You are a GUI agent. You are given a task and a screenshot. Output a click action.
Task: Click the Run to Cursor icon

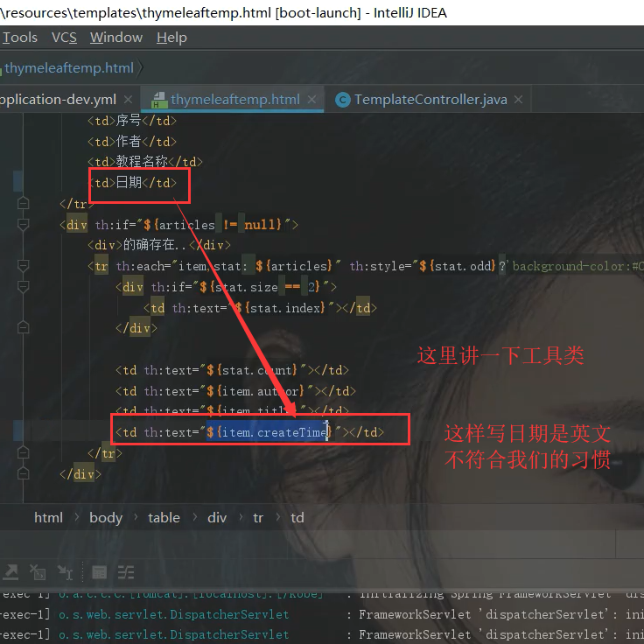65,572
